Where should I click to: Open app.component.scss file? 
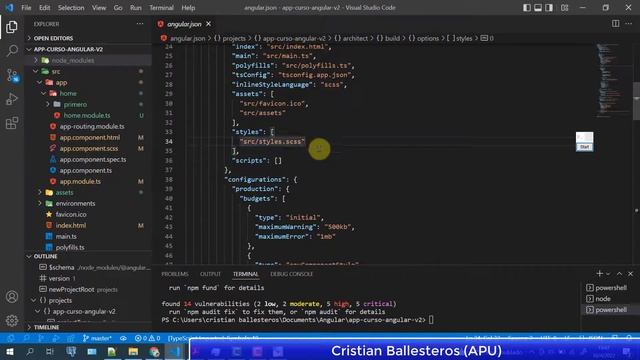[89, 148]
